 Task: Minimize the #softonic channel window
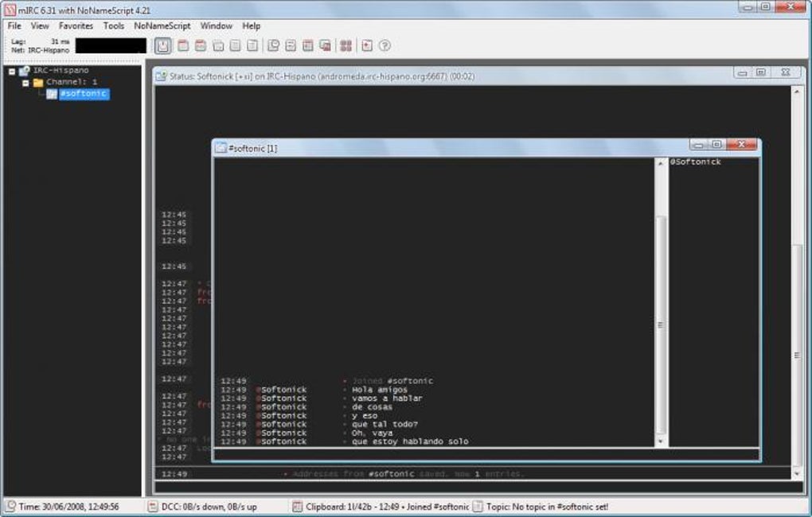point(699,145)
